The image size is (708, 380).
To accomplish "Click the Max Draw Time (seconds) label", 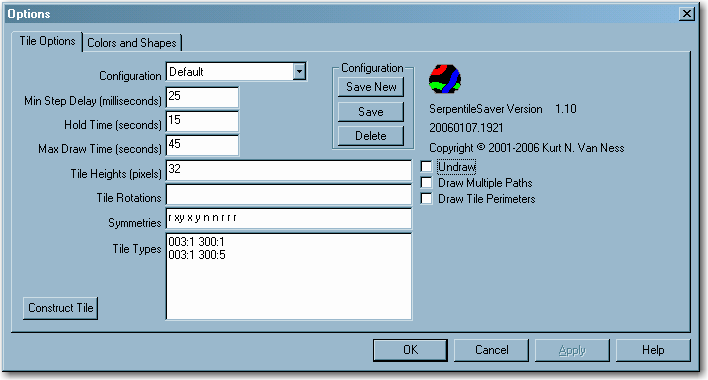I will (100, 149).
